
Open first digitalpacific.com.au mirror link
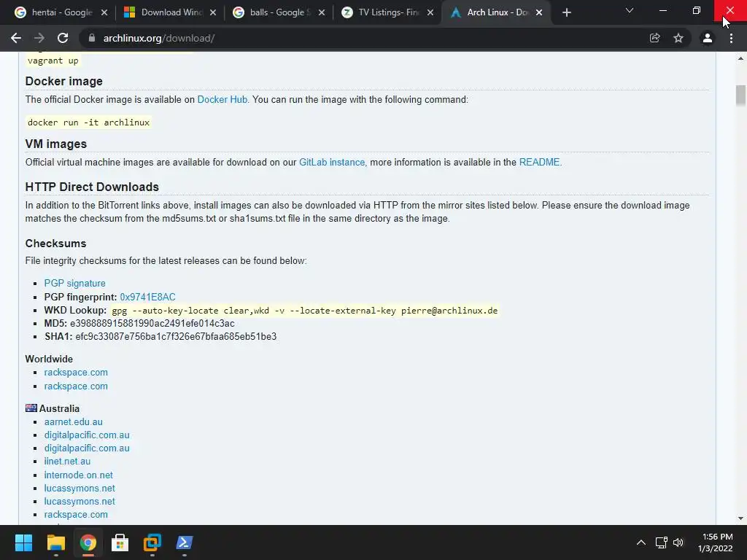(87, 435)
